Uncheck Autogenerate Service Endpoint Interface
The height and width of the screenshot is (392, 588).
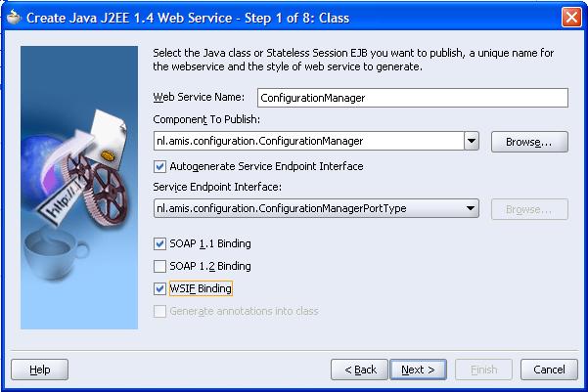tap(159, 166)
